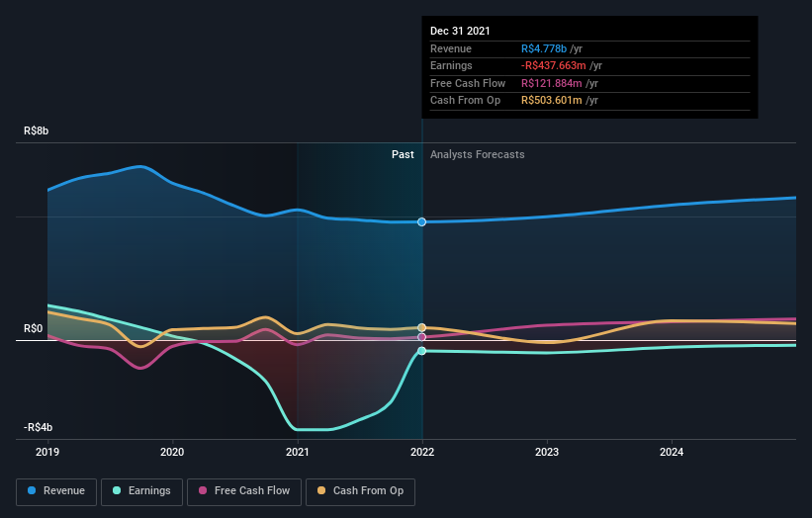The height and width of the screenshot is (518, 812).
Task: Click the Earnings data point at 2022
Action: pos(422,351)
